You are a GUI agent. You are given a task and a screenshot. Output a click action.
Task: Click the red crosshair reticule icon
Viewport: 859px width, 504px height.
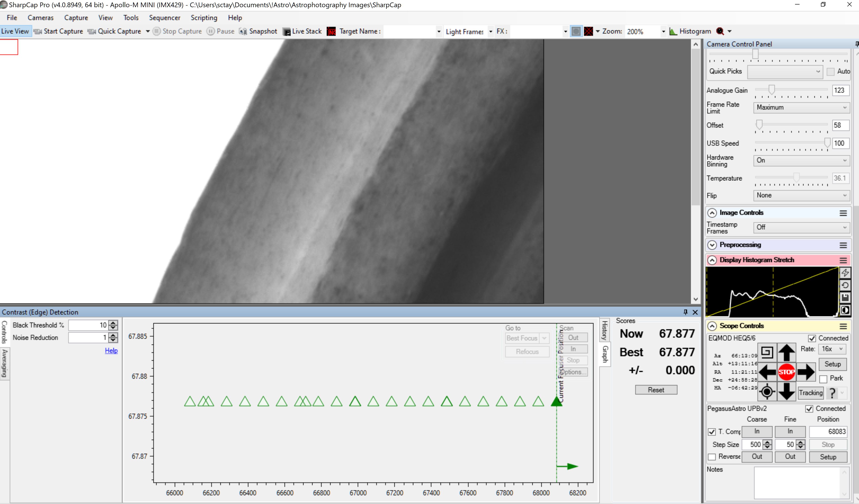coord(588,31)
